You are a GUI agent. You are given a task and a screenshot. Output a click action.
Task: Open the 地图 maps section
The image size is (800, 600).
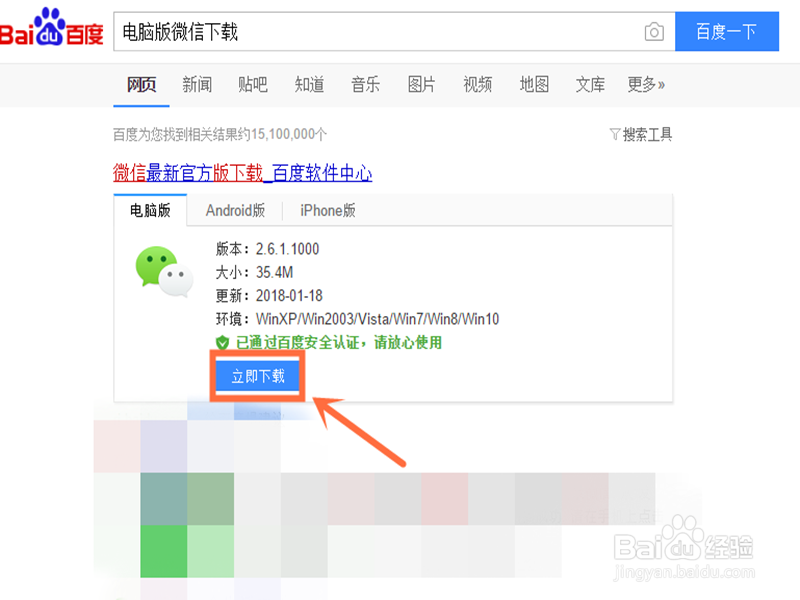[x=533, y=85]
